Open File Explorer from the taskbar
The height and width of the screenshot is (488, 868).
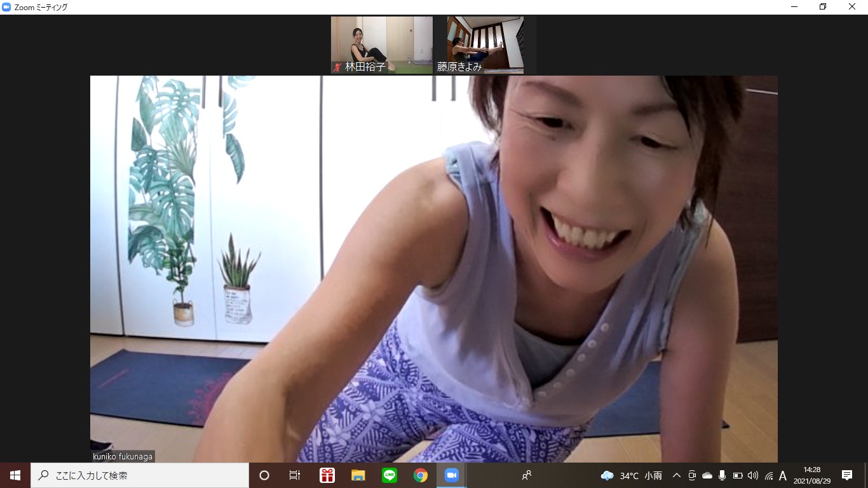tap(358, 475)
